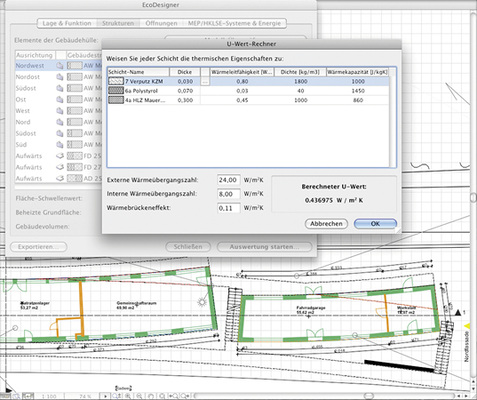
Task: Click the Wärmebrückeneffekt field showing 0,11
Action: (x=229, y=208)
